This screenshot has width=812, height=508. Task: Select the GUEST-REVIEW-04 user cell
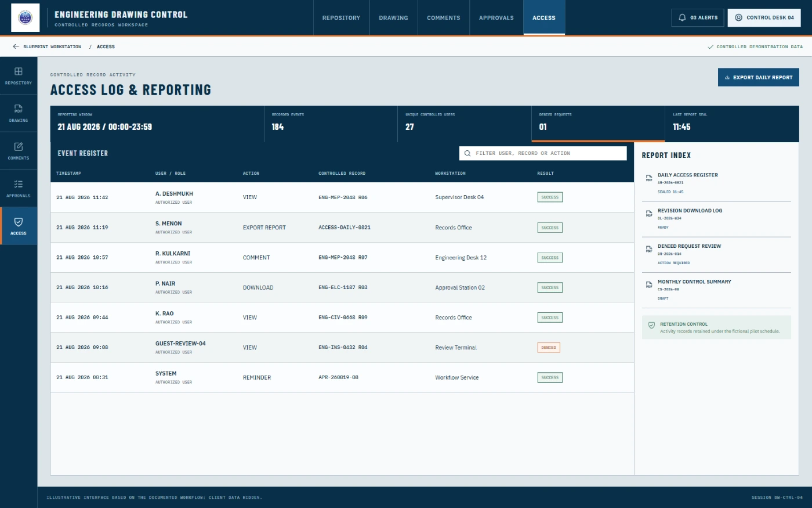pyautogui.click(x=180, y=347)
